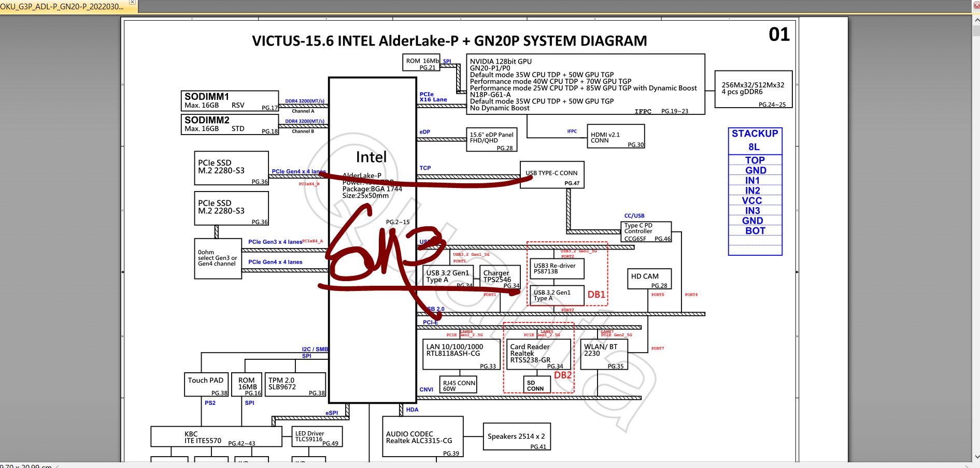Click the vertical scrollbar thumb
The height and width of the screenshot is (468, 980).
coord(976,31)
